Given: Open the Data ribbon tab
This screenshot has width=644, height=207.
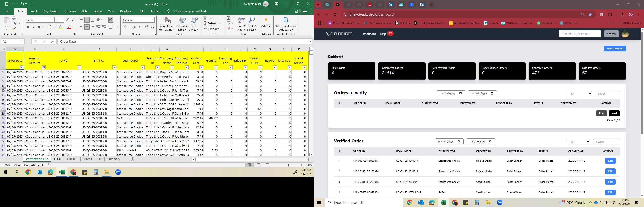Looking at the screenshot, I should [x=85, y=11].
